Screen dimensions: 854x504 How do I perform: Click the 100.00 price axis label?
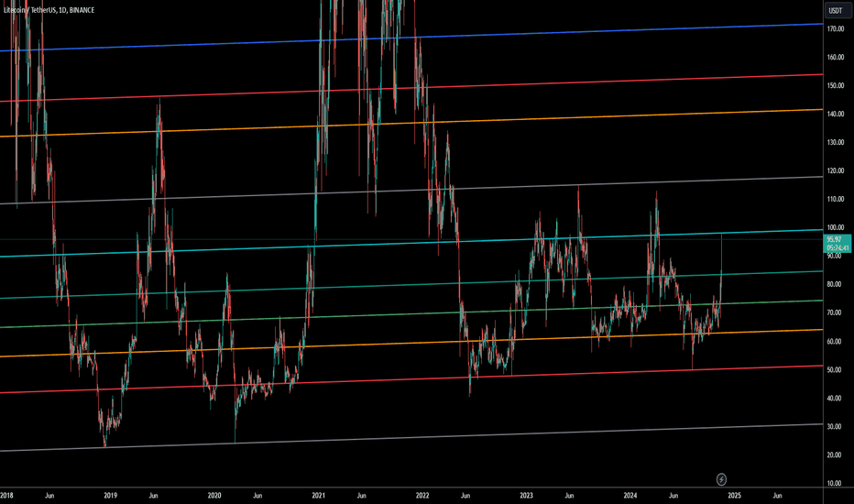(x=836, y=227)
